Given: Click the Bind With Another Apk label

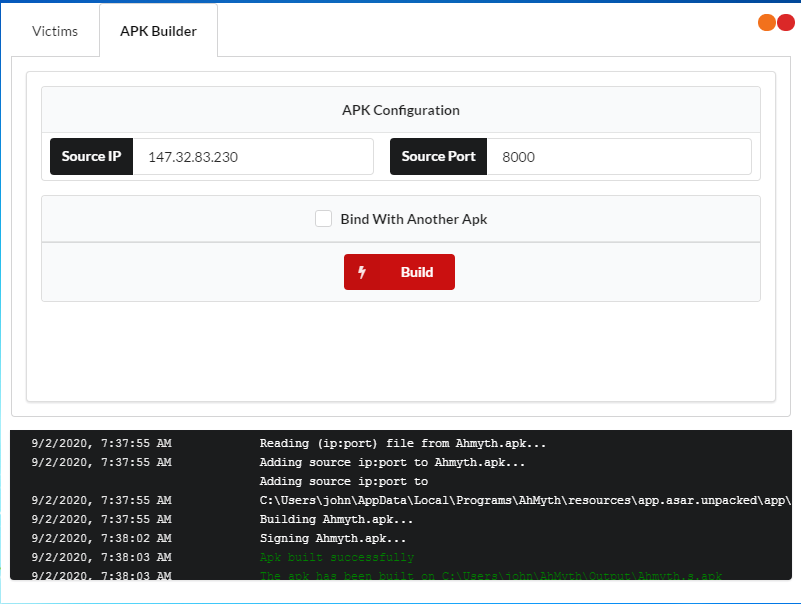Looking at the screenshot, I should pyautogui.click(x=414, y=219).
